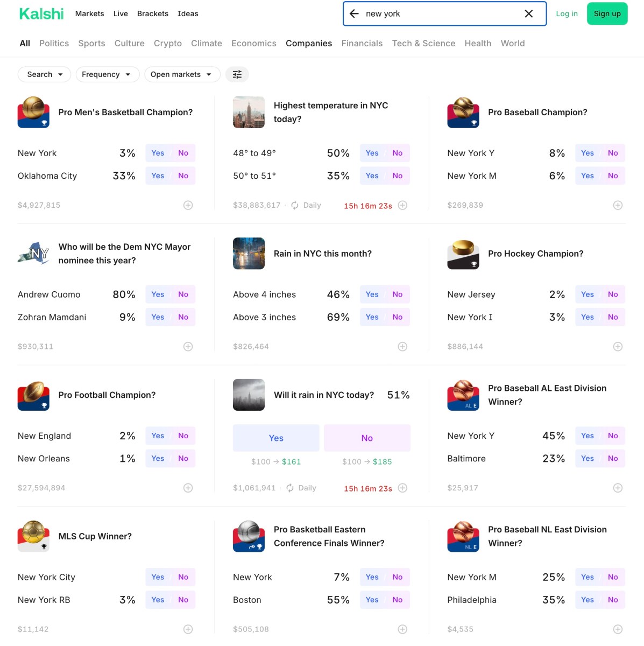Click the Log in link
The height and width of the screenshot is (646, 644).
(567, 13)
